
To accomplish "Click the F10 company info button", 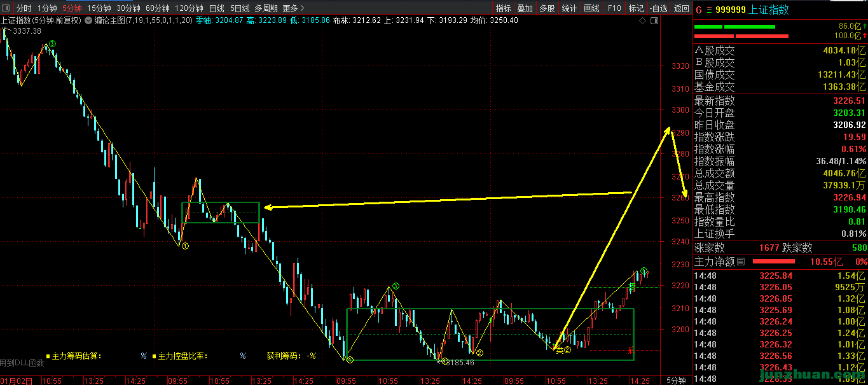I will 614,8.
